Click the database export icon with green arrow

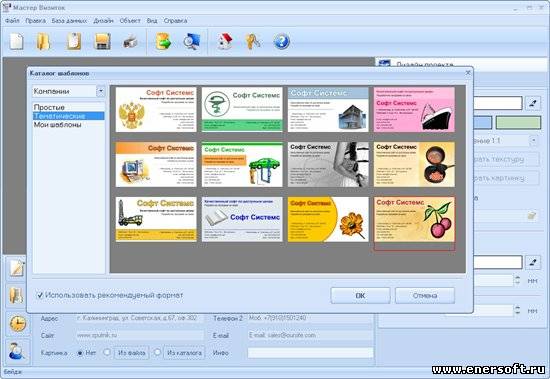[163, 41]
